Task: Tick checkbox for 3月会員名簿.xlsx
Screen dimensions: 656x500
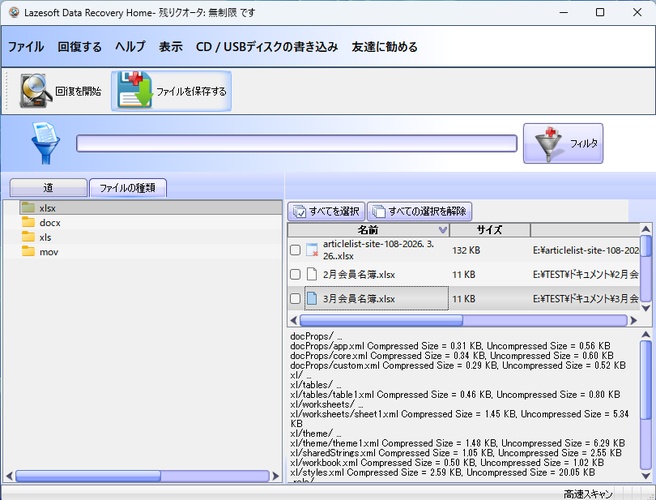Action: click(295, 299)
